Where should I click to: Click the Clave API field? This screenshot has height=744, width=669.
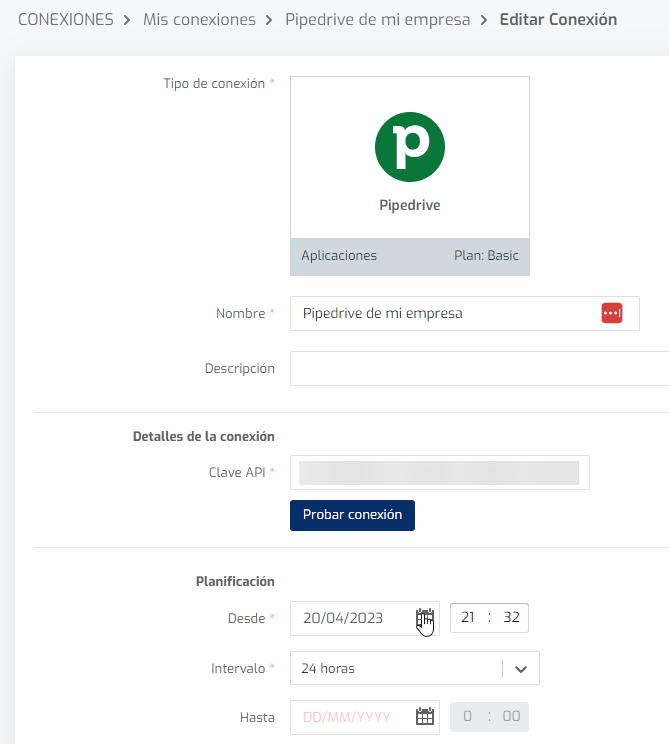[440, 473]
